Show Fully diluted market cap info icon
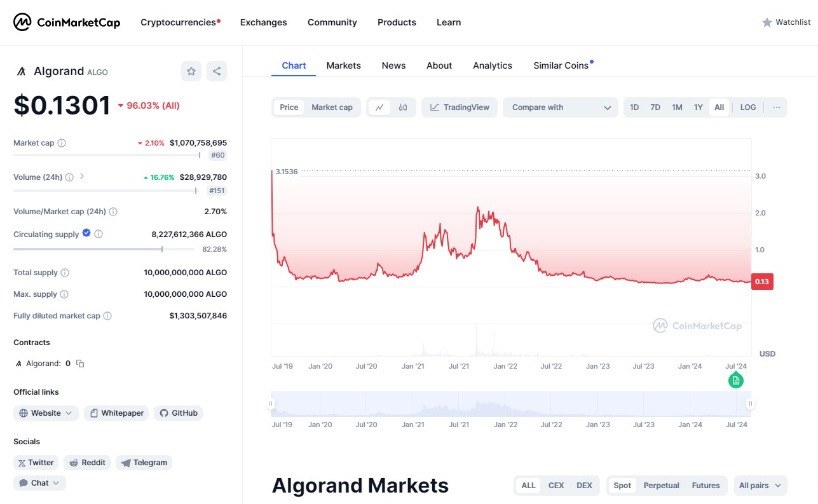Image resolution: width=818 pixels, height=504 pixels. coord(107,316)
